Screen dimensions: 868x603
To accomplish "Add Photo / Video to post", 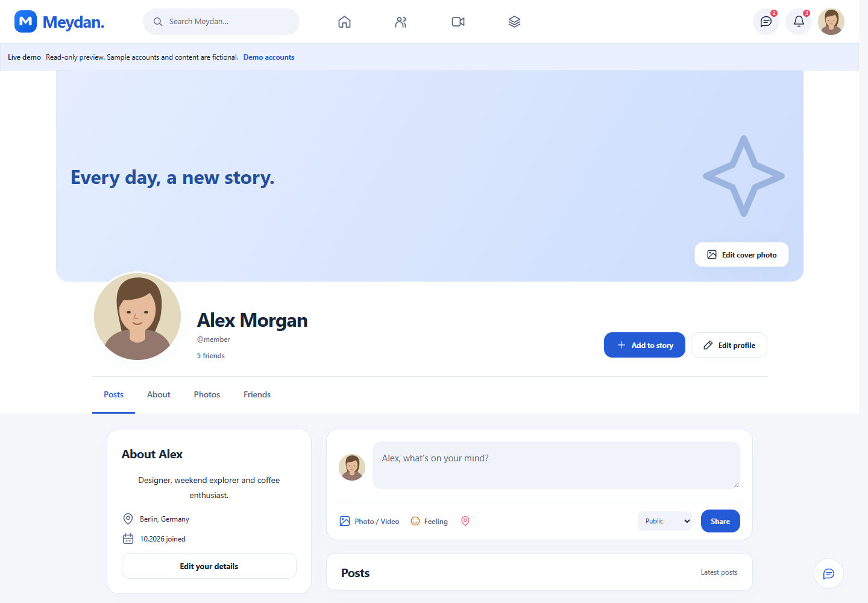I will (x=370, y=521).
